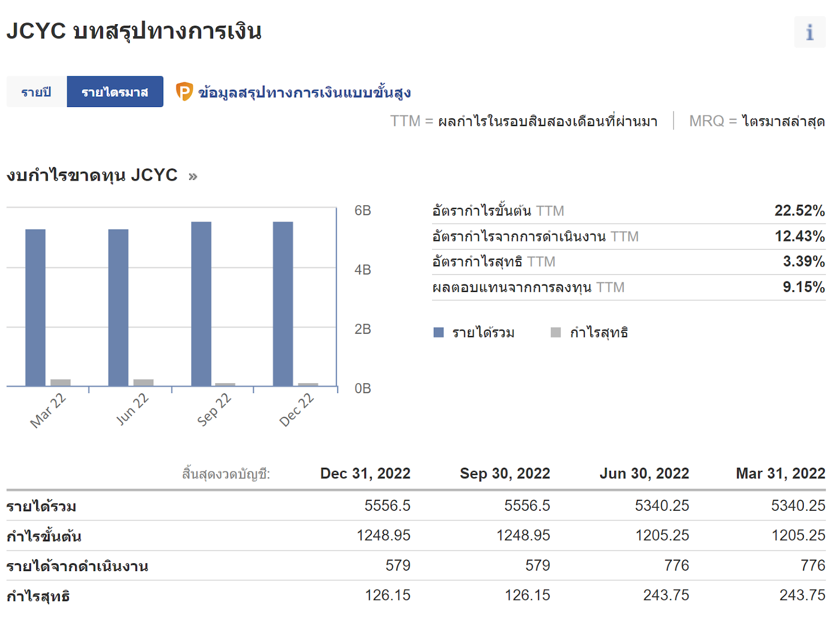Click the Mar 22 revenue bar

pos(35,307)
